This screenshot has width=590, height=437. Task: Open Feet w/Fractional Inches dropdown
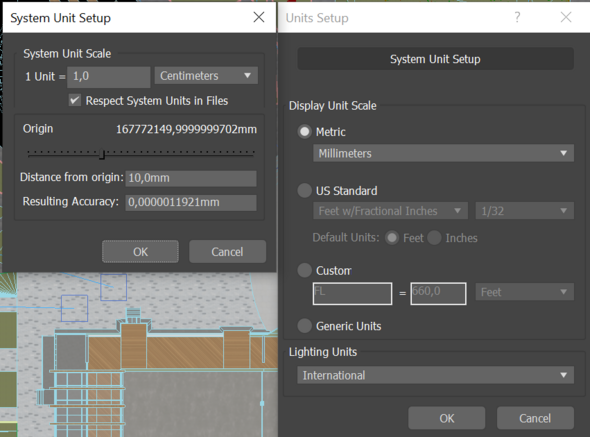coord(391,211)
